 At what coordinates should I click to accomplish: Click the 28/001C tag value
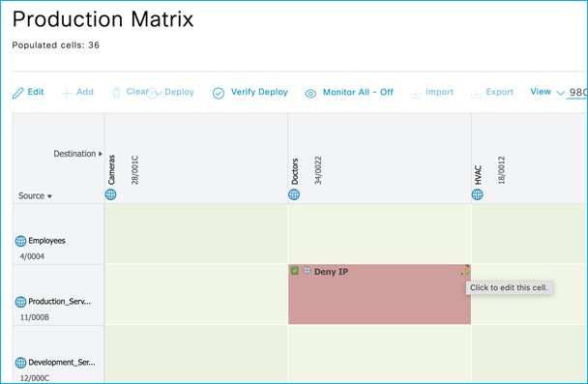click(x=134, y=170)
